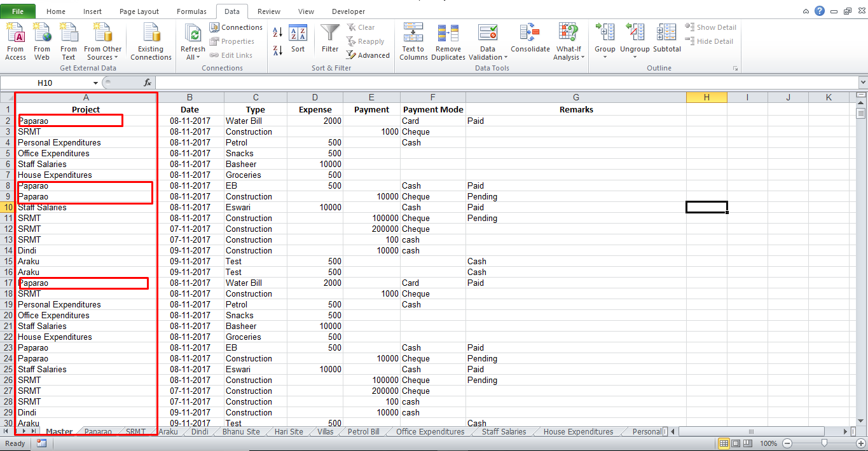Select column G header
The height and width of the screenshot is (451, 868).
tap(576, 97)
